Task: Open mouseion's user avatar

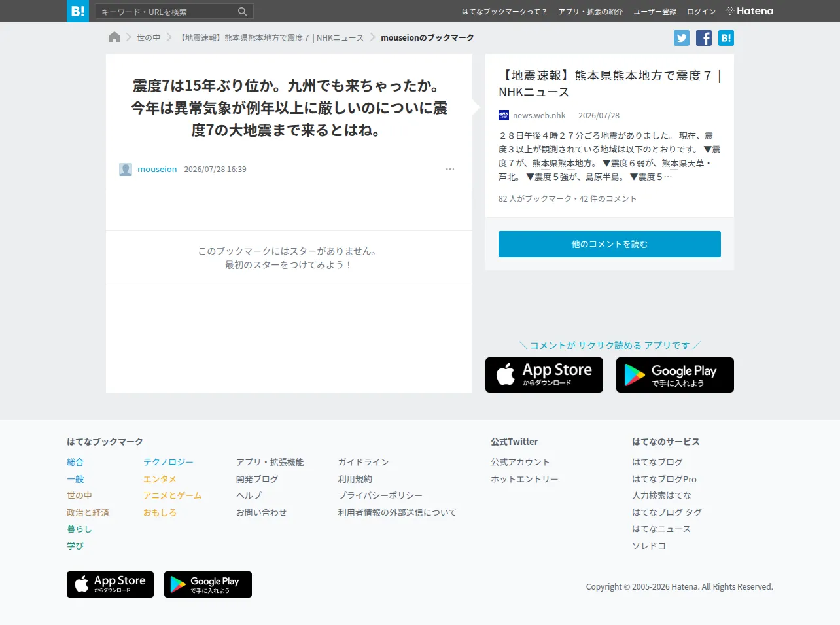Action: coord(126,170)
